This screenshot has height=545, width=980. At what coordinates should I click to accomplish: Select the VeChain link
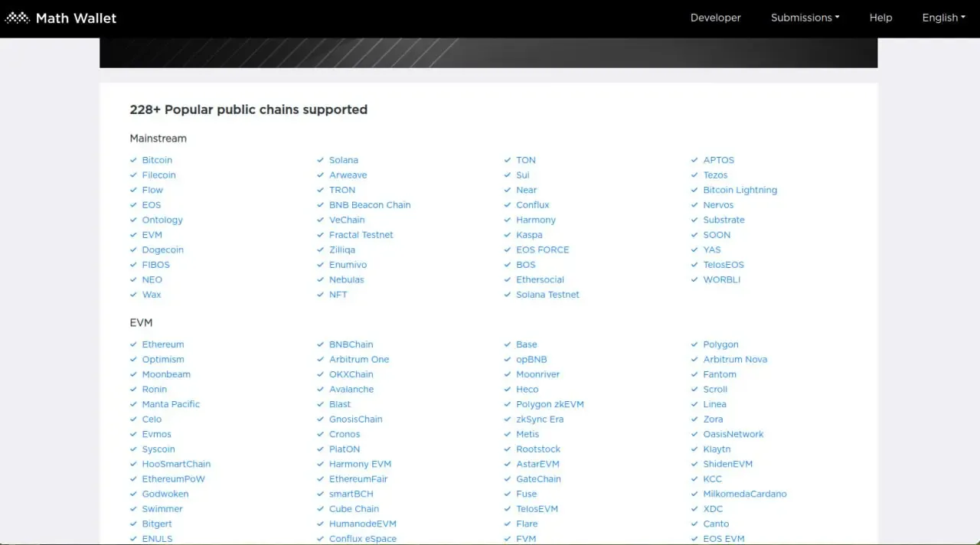click(x=347, y=220)
